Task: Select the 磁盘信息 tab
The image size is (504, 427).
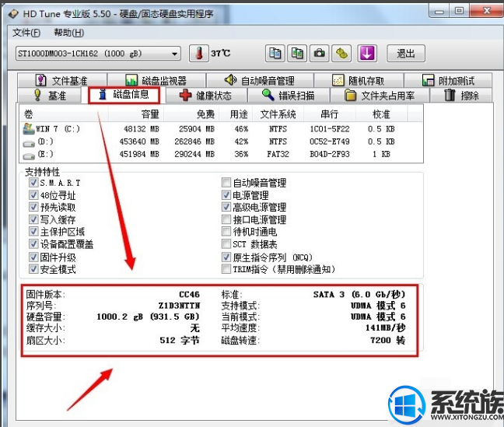Action: point(124,95)
